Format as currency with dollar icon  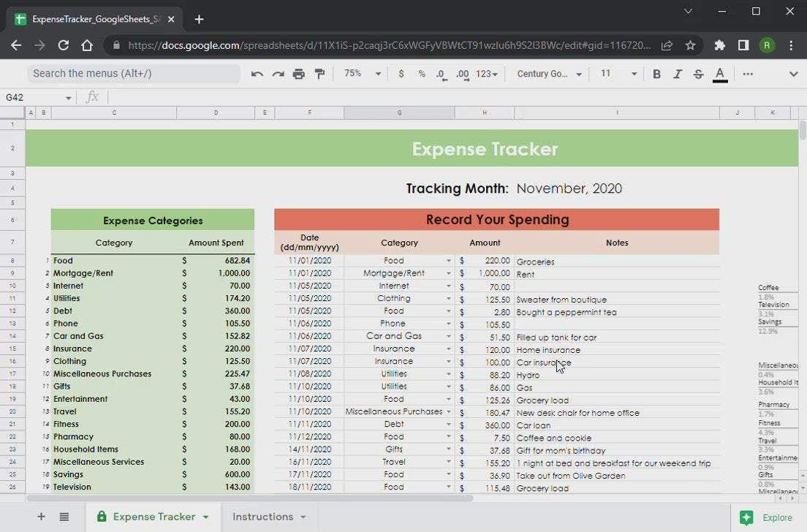tap(401, 74)
